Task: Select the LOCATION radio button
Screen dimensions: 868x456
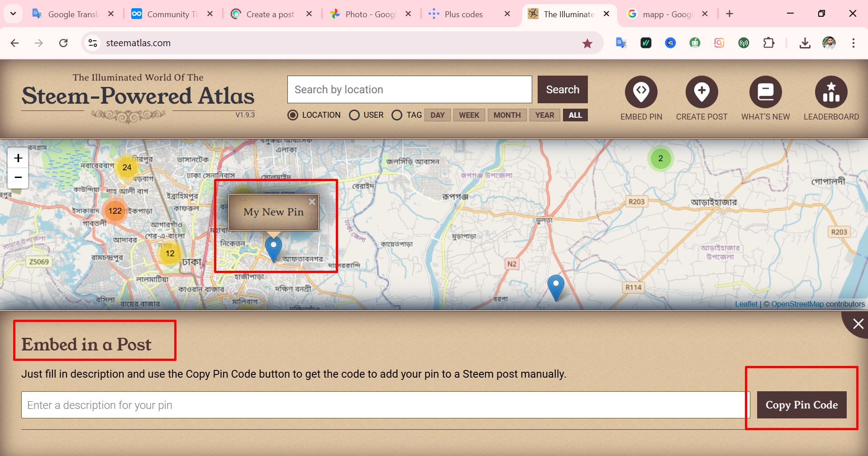Action: click(x=293, y=115)
